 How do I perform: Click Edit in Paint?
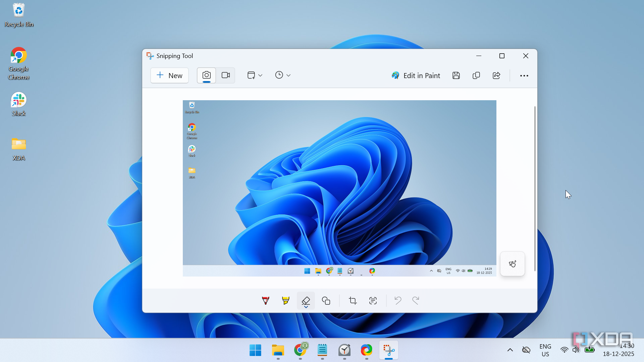(416, 76)
